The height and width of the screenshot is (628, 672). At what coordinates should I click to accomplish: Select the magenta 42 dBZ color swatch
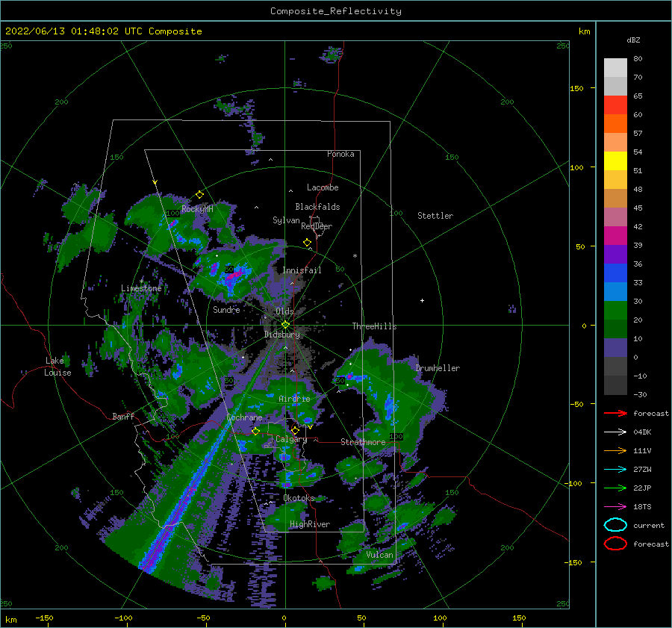[615, 235]
